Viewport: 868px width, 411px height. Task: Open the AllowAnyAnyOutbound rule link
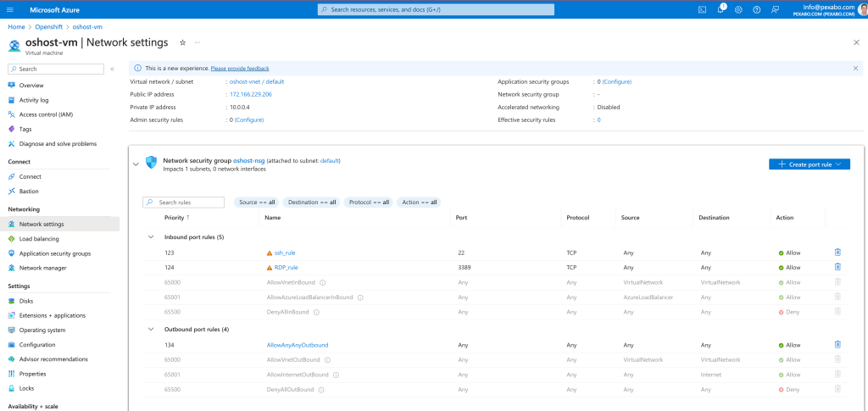pos(298,345)
